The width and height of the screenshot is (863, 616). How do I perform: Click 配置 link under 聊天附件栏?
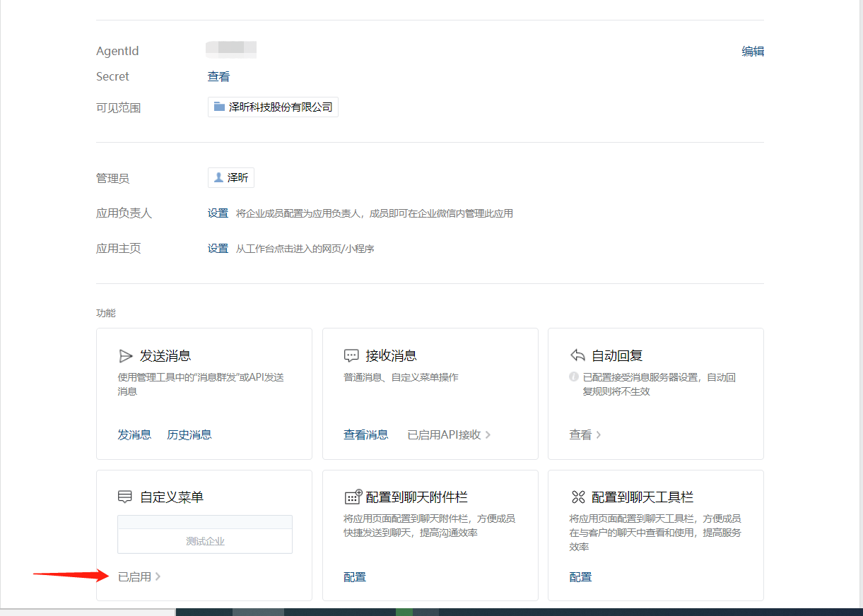click(x=355, y=577)
